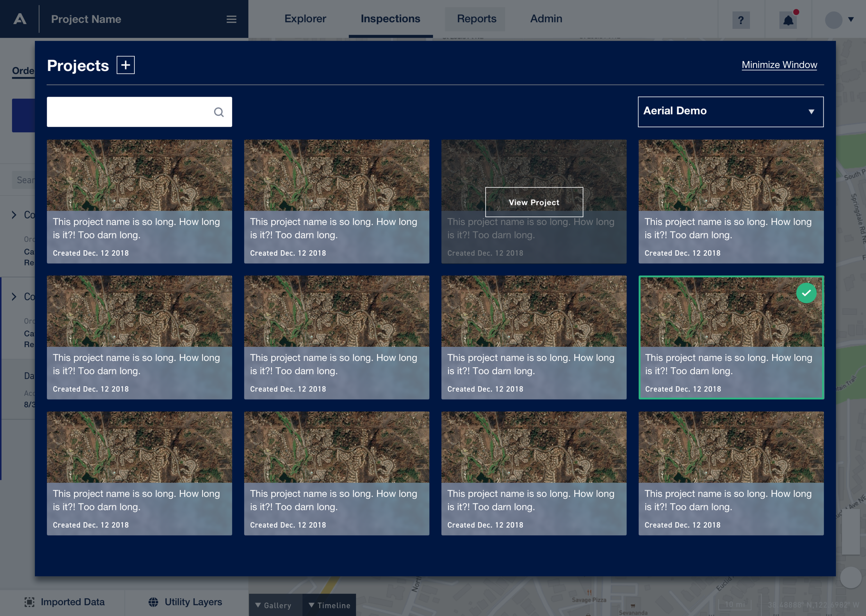Select the third project card in bottom row

click(x=534, y=473)
